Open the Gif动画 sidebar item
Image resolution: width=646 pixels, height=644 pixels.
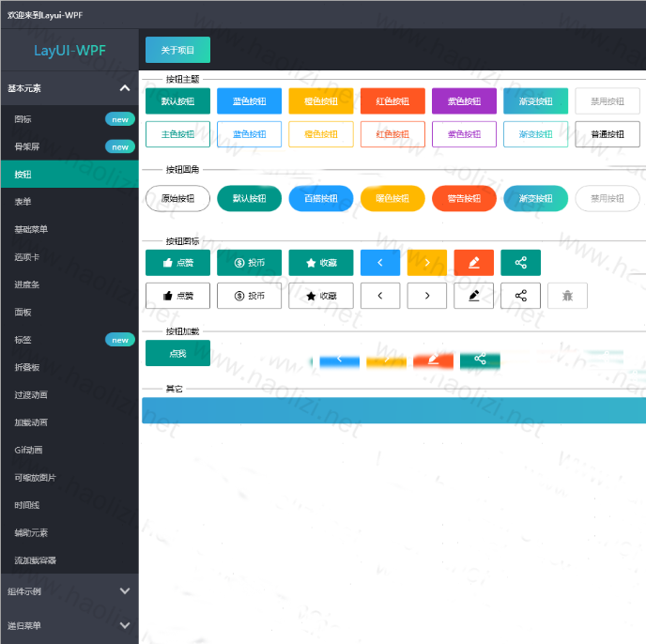pos(69,450)
